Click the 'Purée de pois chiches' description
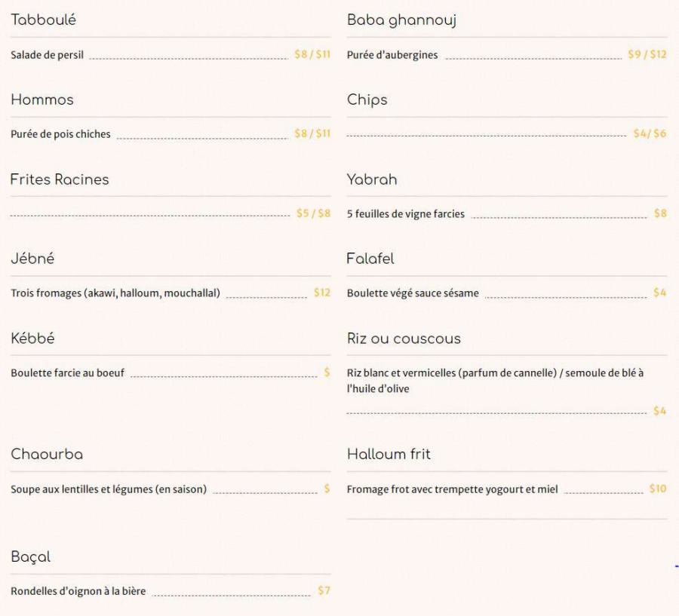 click(x=60, y=134)
